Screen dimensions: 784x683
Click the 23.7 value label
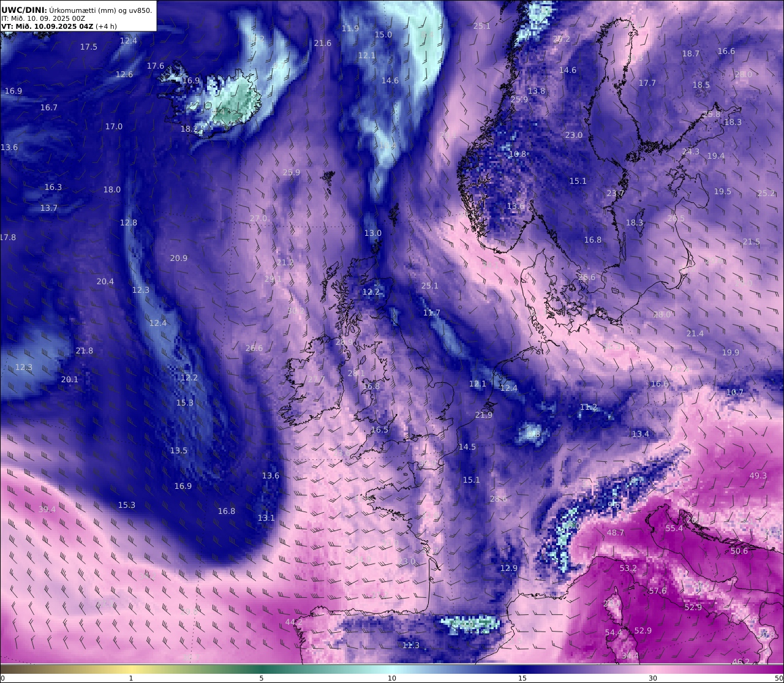[x=616, y=194]
